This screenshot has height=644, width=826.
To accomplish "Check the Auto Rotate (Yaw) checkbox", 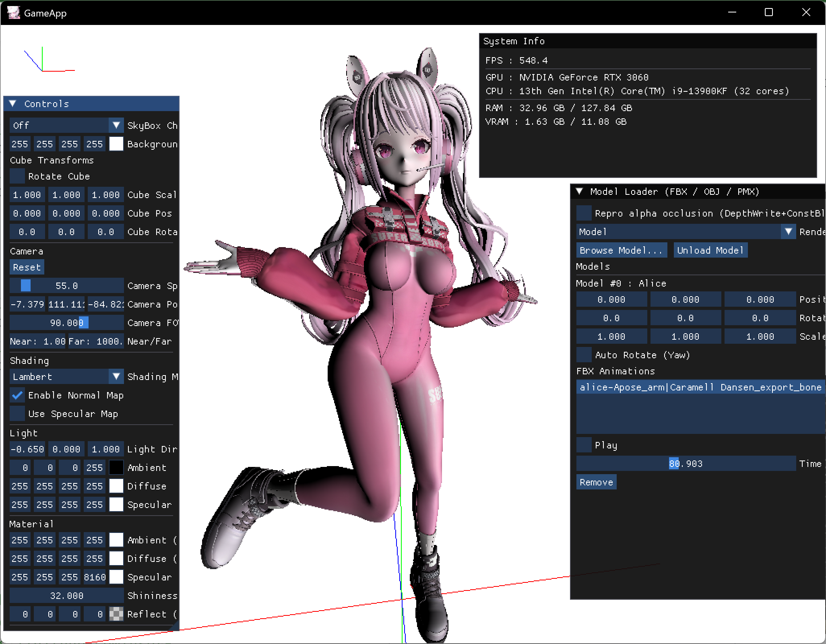I will pos(584,355).
